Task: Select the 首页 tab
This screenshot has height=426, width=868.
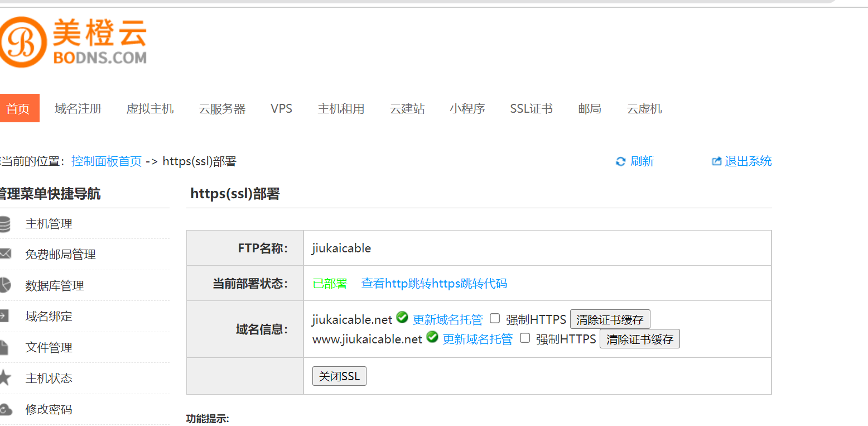Action: (20, 108)
